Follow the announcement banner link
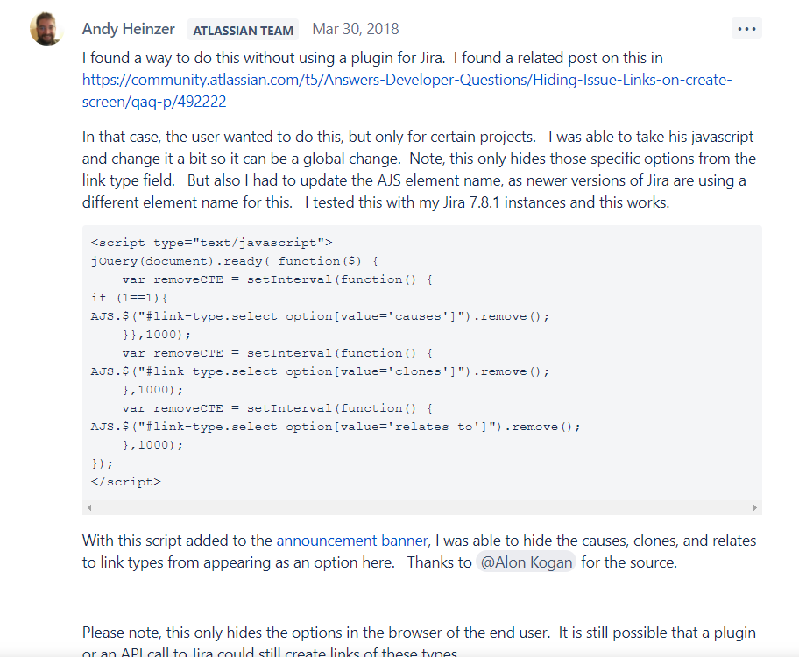Viewport: 799px width, 672px height. (352, 541)
